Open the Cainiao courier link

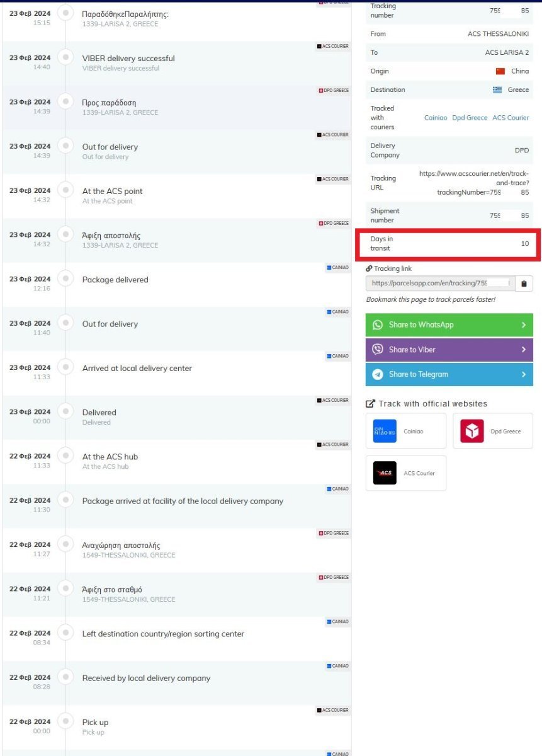[x=436, y=118]
